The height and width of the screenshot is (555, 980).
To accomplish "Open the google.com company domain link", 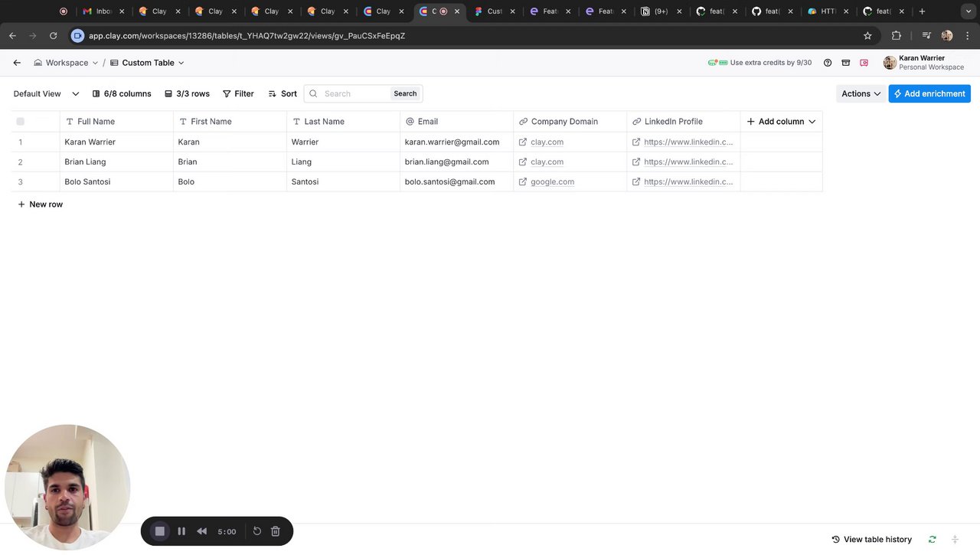I will (x=552, y=181).
